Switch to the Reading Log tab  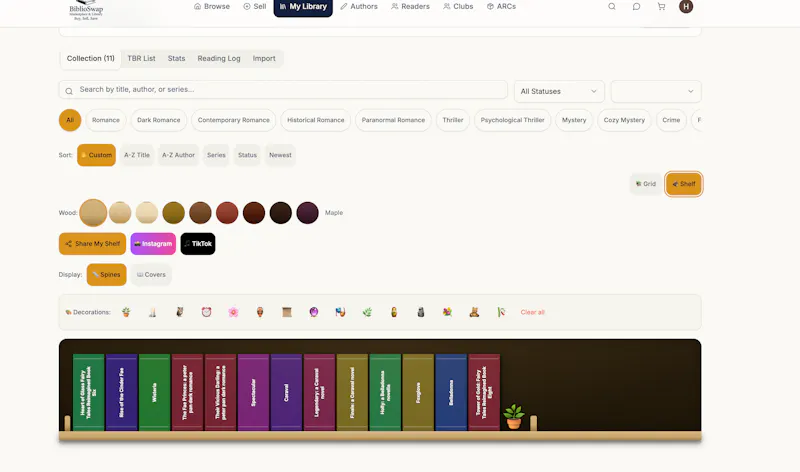point(219,58)
